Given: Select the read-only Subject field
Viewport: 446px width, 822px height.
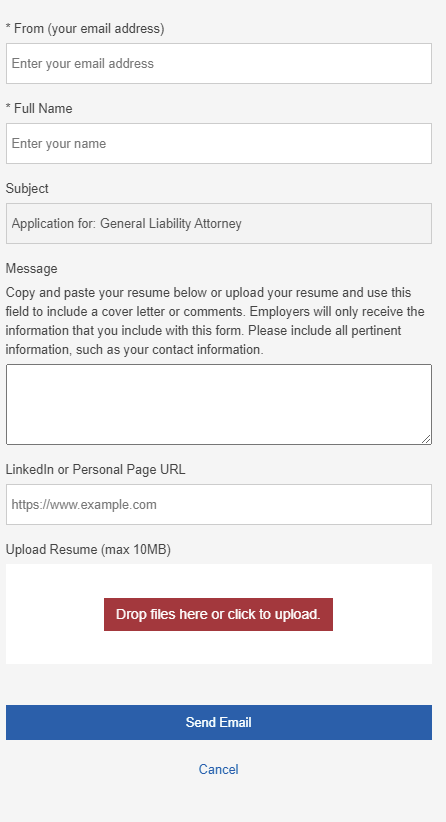Looking at the screenshot, I should click(x=219, y=223).
